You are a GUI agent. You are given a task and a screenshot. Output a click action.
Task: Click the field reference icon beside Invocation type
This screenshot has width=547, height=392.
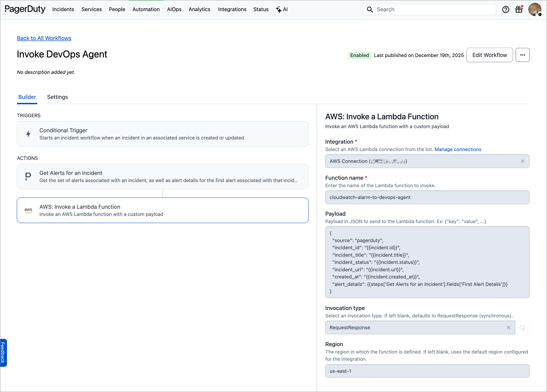(x=522, y=328)
